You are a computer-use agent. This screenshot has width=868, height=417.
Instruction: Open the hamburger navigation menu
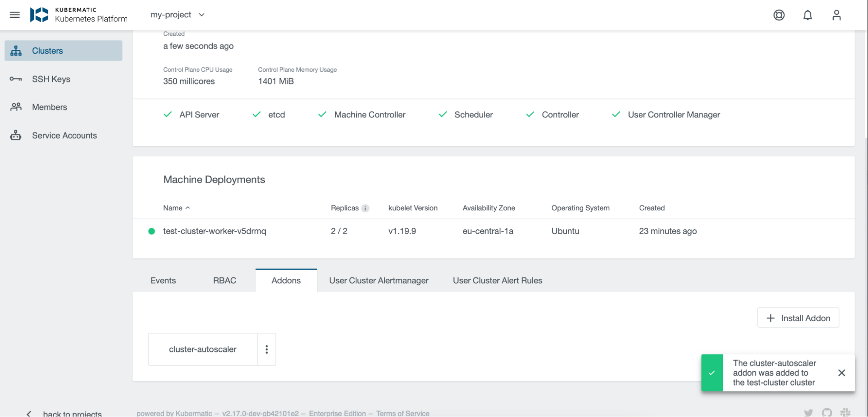(x=14, y=14)
